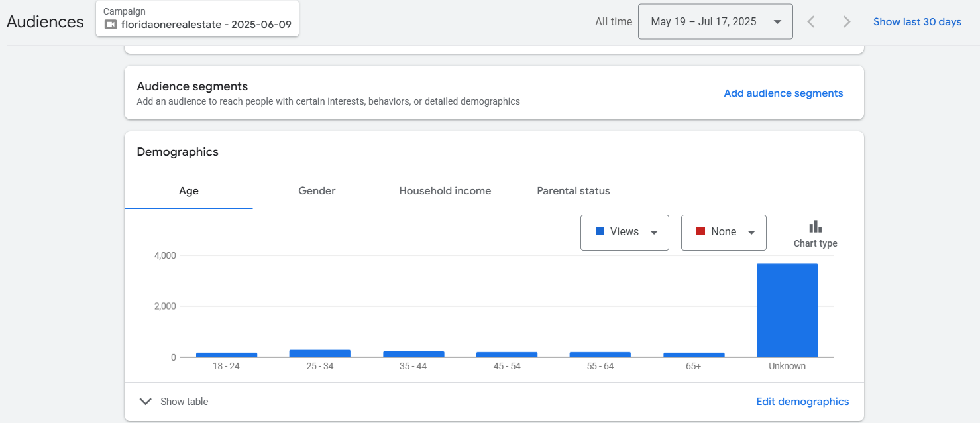Switch to the Household income tab
This screenshot has height=423, width=980.
(x=445, y=191)
